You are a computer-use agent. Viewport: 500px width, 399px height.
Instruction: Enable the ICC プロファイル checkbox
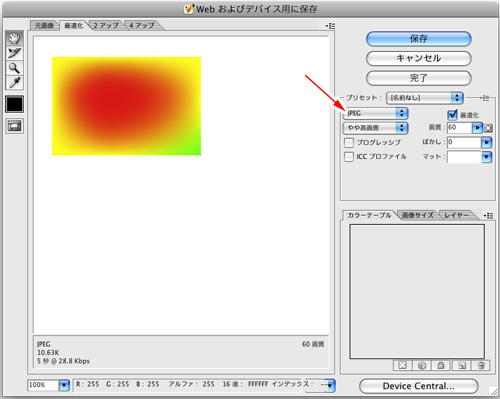[349, 157]
